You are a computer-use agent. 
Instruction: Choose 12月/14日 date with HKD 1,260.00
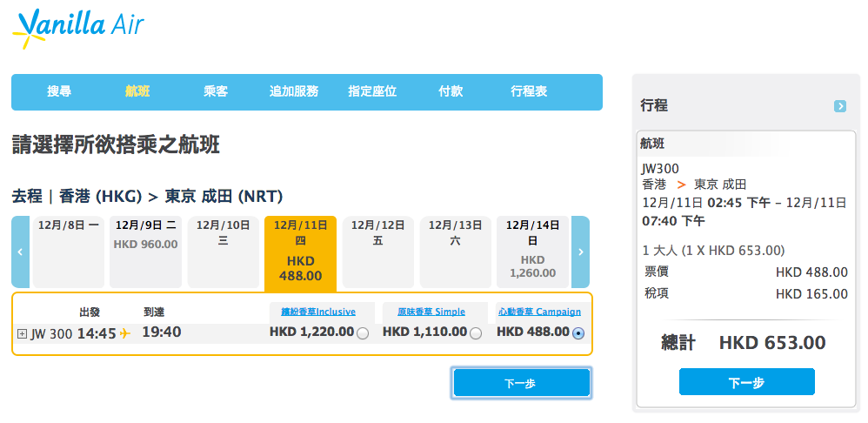click(532, 252)
